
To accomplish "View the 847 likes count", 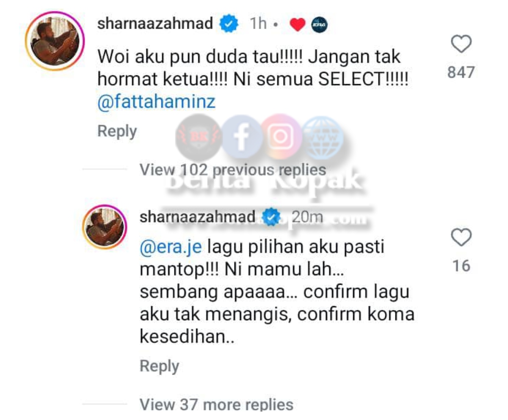I will click(461, 72).
